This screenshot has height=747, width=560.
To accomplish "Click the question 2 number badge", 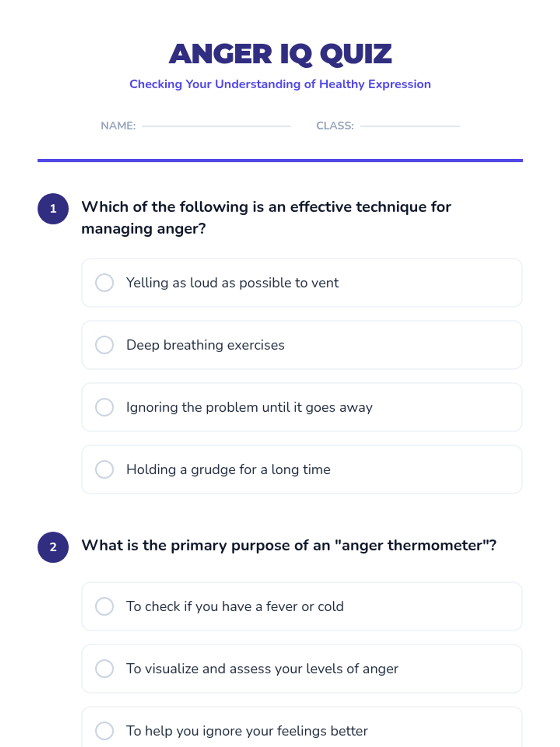I will [53, 547].
